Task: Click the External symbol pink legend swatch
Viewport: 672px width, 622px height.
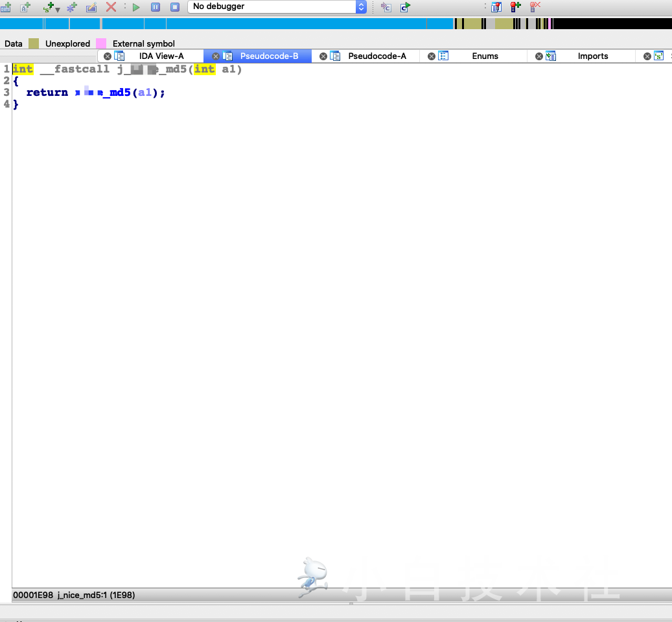Action: pos(100,43)
